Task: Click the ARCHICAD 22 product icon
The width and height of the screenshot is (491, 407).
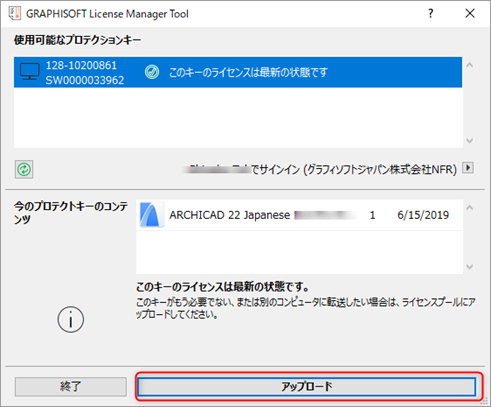Action: (x=152, y=215)
